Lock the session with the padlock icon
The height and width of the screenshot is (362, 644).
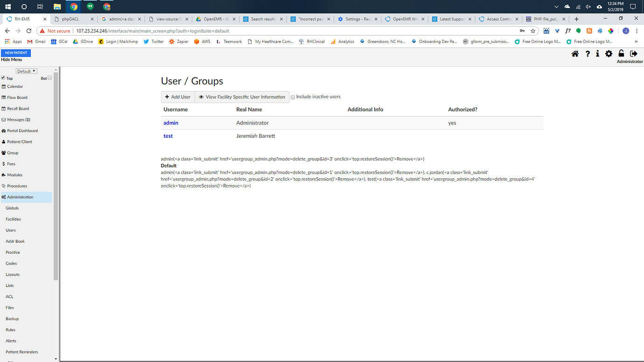[x=621, y=53]
